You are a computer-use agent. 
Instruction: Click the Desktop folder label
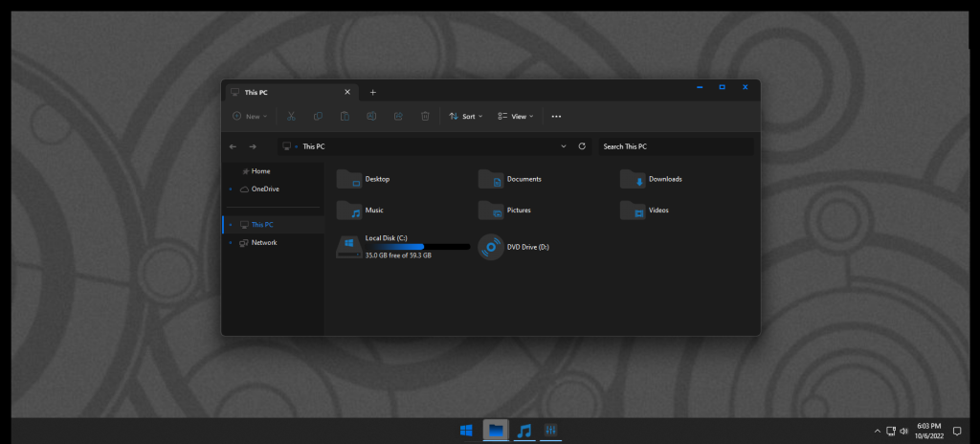tap(377, 179)
